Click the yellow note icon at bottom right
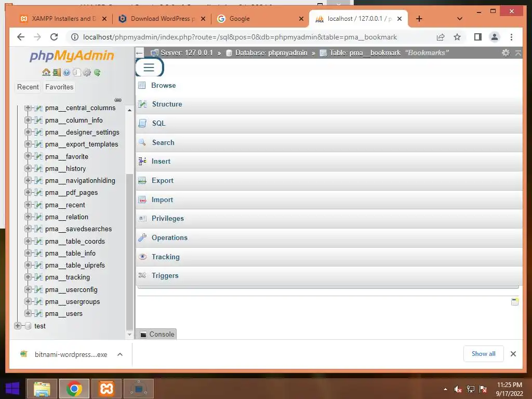Viewport: 532px width, 399px height. [x=515, y=302]
